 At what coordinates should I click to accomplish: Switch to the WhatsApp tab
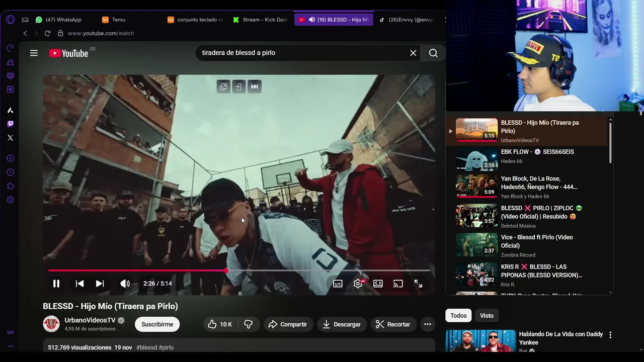coord(58,20)
